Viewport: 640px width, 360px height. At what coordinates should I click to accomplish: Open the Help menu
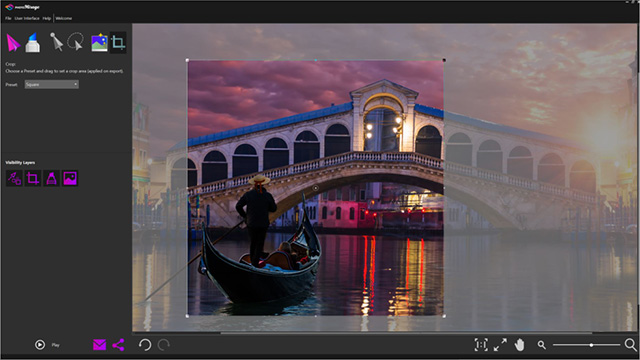[47, 18]
